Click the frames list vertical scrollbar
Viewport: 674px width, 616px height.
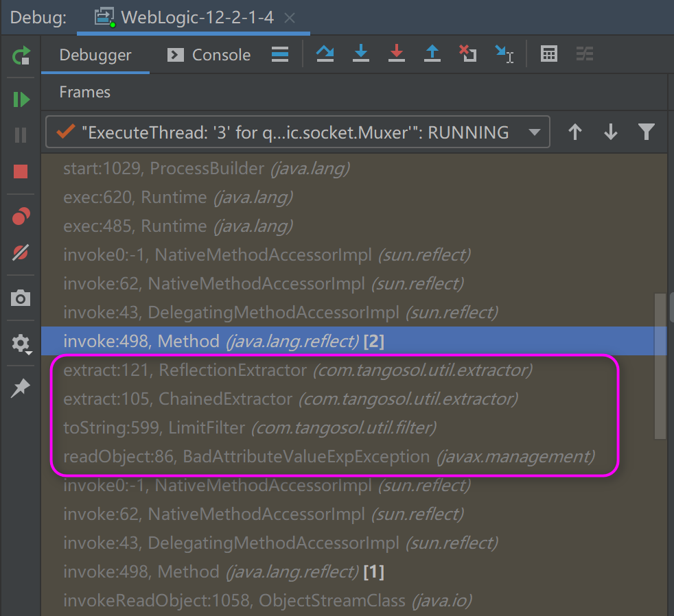(660, 366)
